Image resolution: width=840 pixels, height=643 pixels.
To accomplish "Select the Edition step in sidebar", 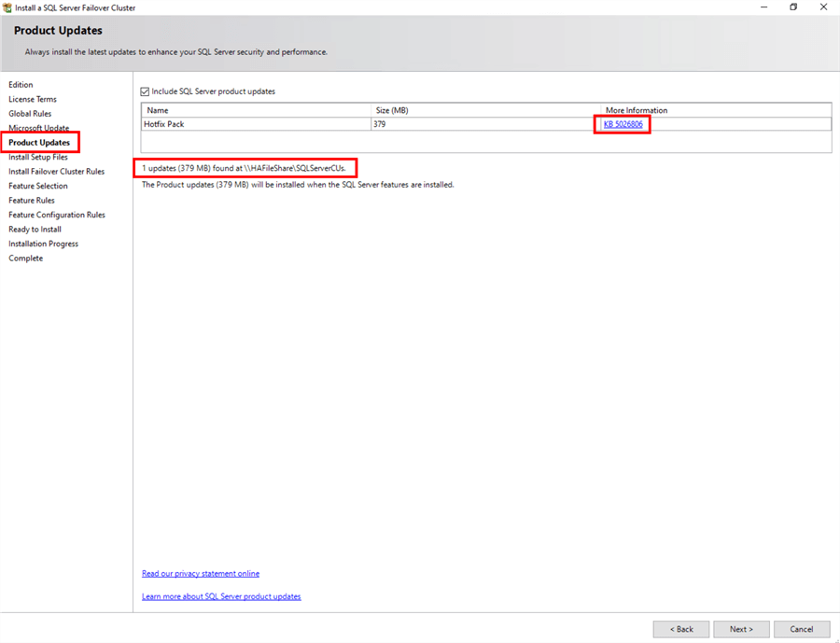I will coord(21,85).
